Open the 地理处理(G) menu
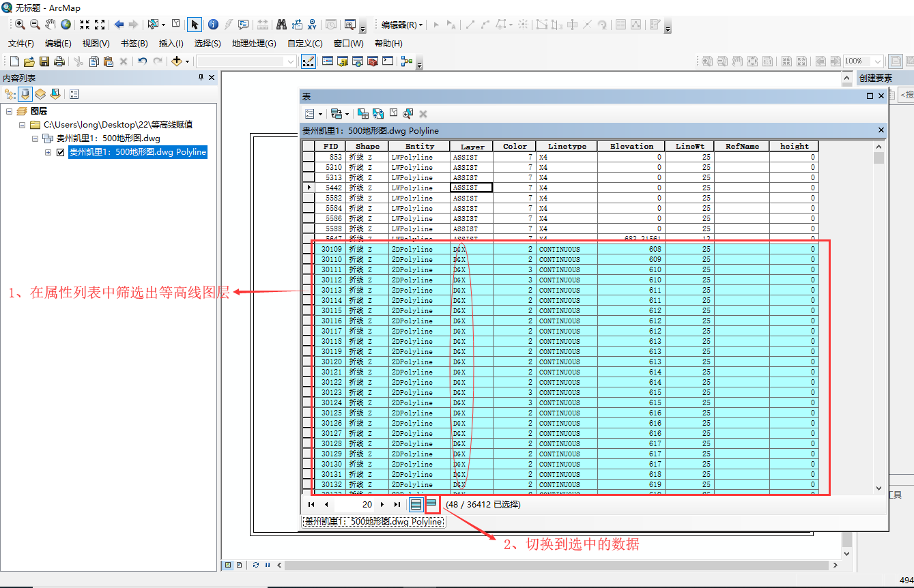This screenshot has width=914, height=588. click(x=254, y=44)
